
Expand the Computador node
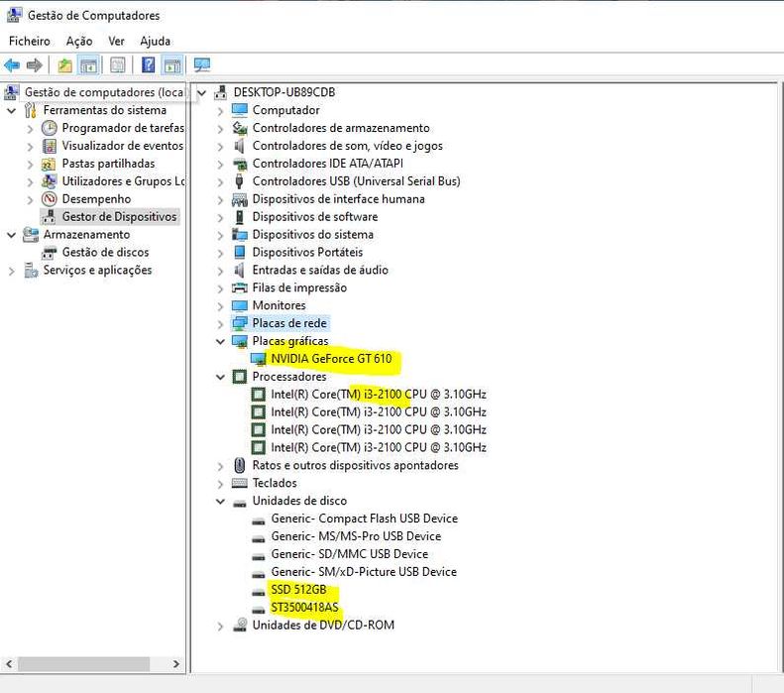coord(220,110)
